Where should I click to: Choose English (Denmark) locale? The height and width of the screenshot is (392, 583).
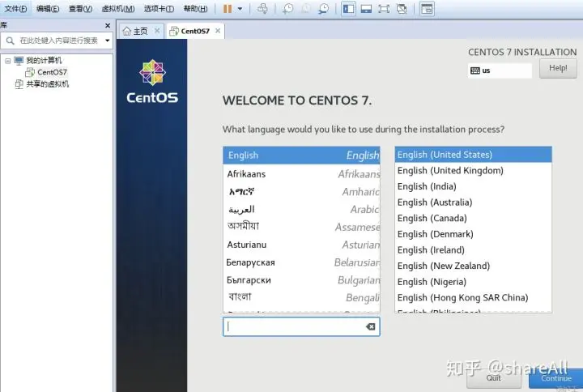coord(474,234)
